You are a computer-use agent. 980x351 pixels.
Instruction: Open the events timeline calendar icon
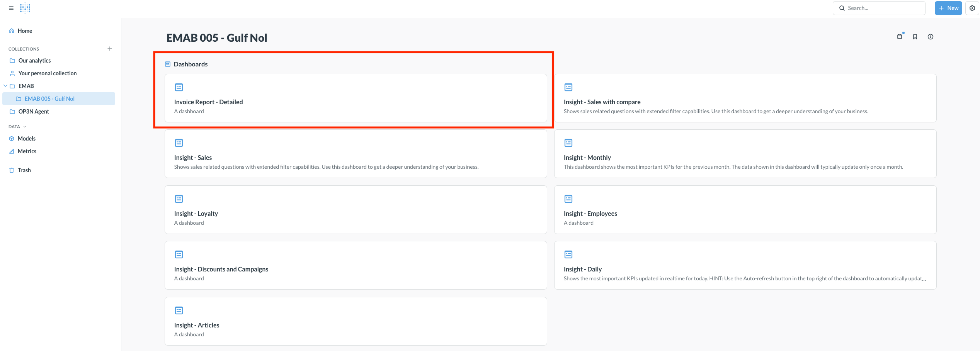click(x=900, y=37)
